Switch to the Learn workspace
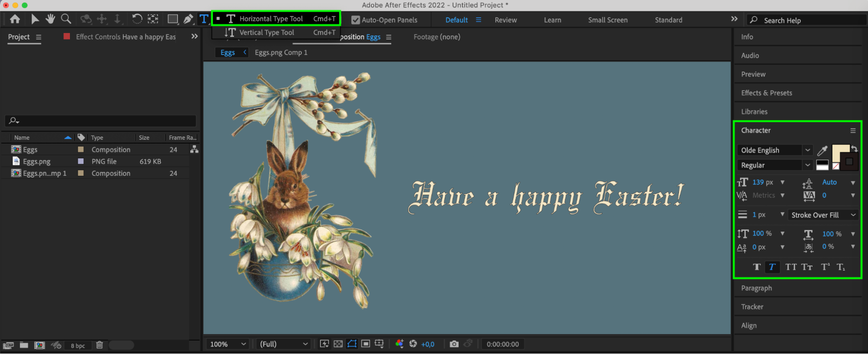868x354 pixels. coord(552,20)
